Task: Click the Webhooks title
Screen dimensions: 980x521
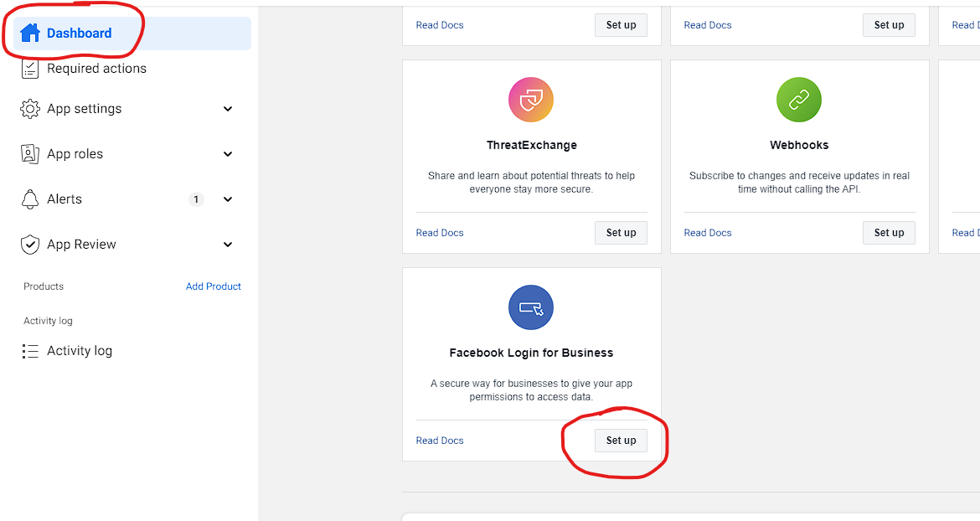Action: (799, 145)
